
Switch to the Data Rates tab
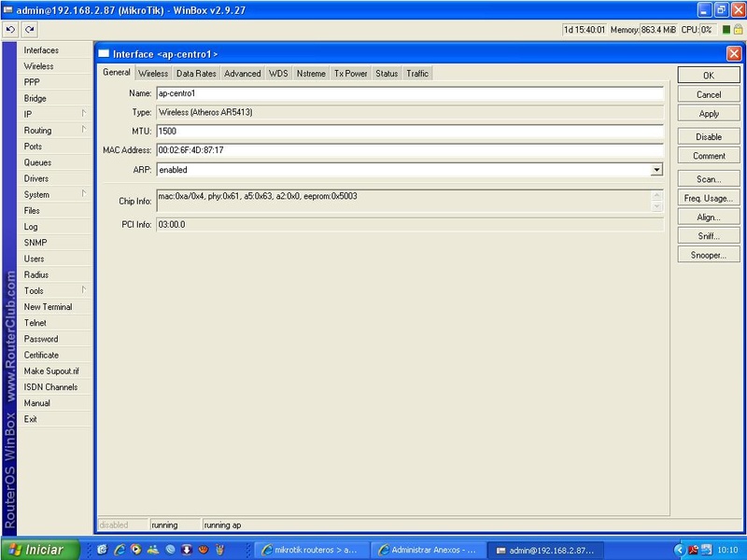click(x=196, y=74)
